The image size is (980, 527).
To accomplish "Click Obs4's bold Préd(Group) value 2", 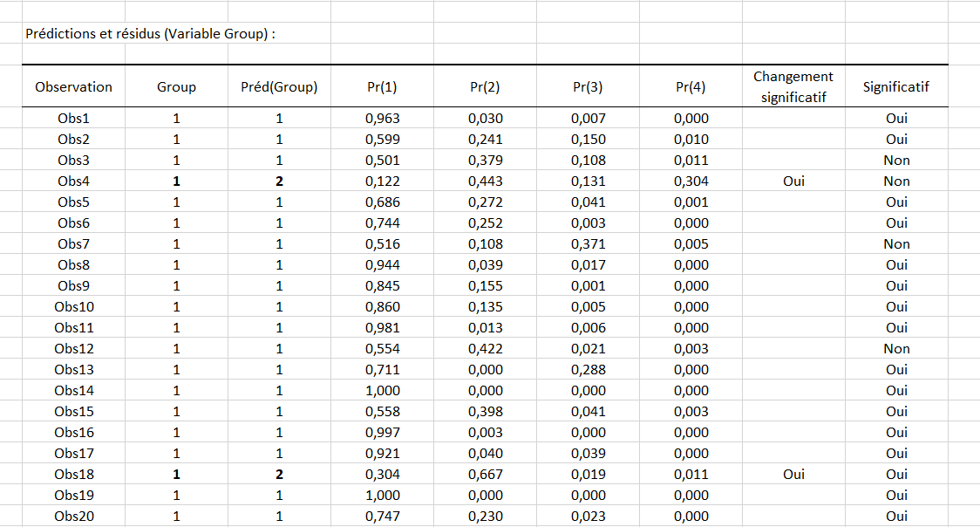I will pos(279,181).
